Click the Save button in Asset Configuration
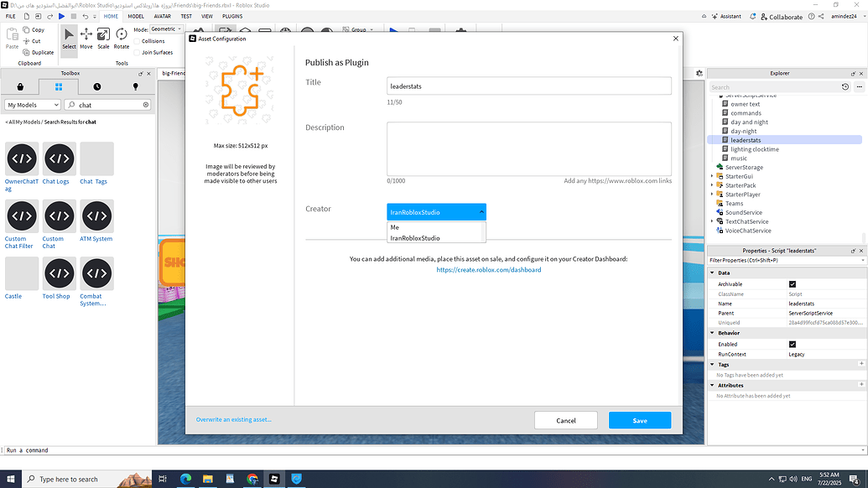 pos(640,420)
